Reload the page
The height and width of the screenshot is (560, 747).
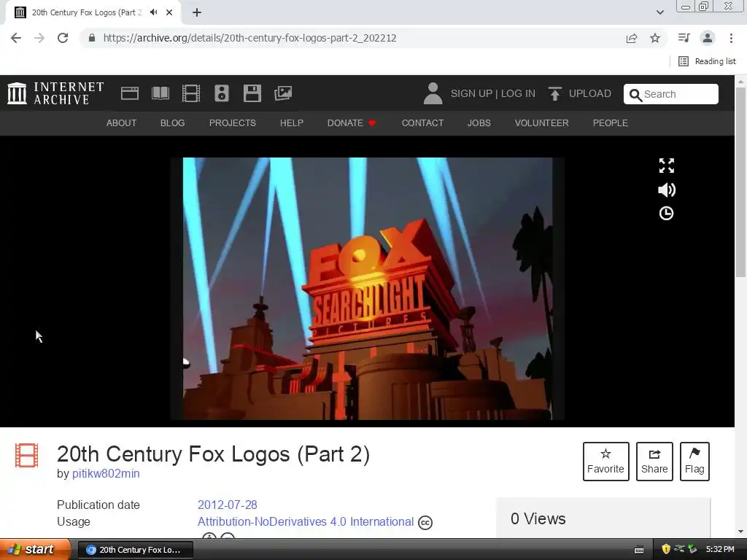tap(63, 38)
